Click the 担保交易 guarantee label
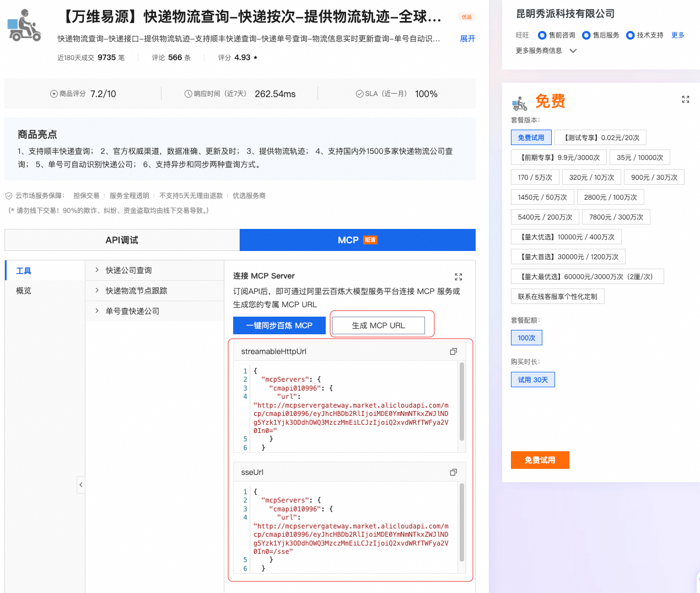Image resolution: width=700 pixels, height=593 pixels. [87, 196]
